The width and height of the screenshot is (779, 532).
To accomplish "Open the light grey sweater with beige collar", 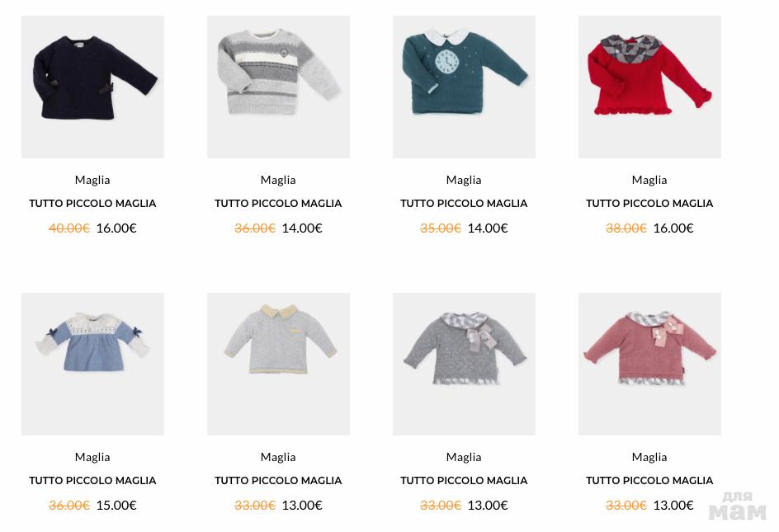I will [278, 364].
